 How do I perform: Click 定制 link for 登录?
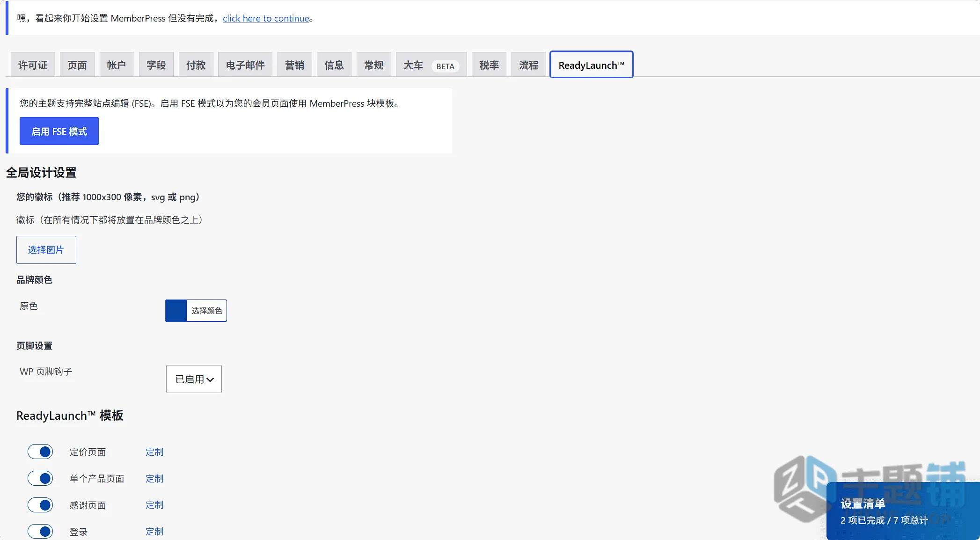coord(154,532)
